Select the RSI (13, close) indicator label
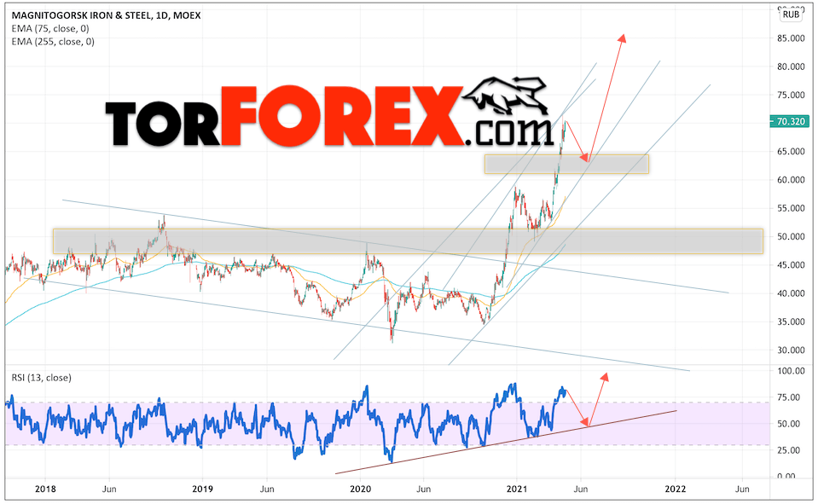The height and width of the screenshot is (504, 818). 41,377
